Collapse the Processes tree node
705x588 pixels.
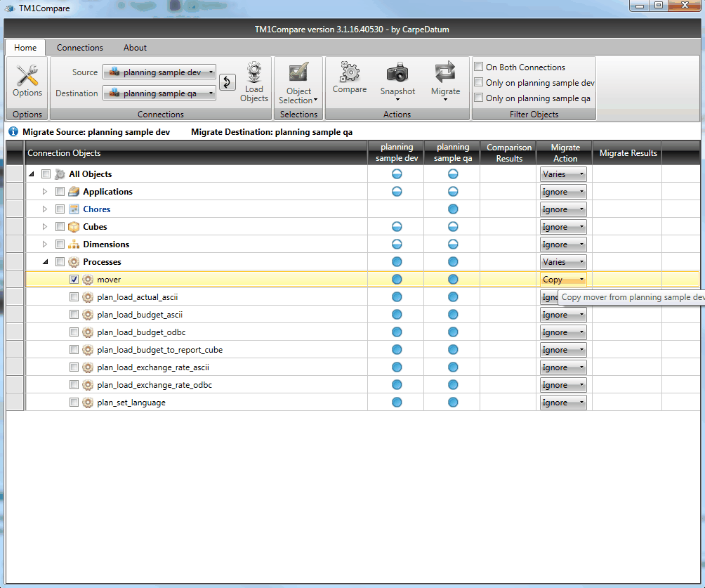(x=46, y=262)
